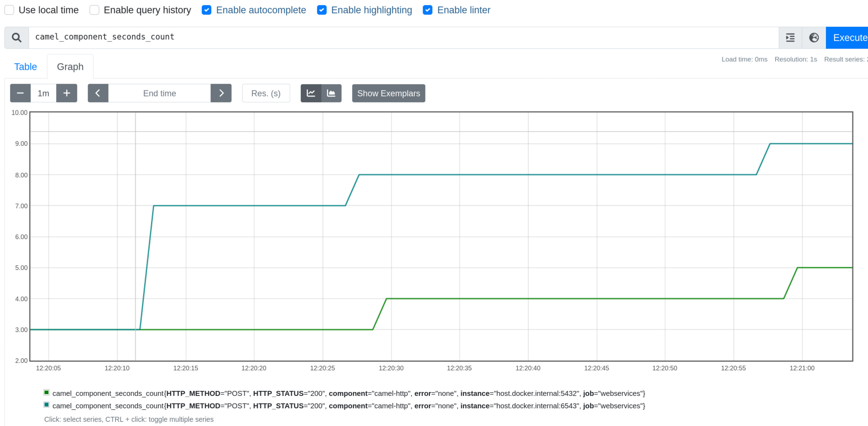Switch to stacked graph display icon

pos(331,93)
